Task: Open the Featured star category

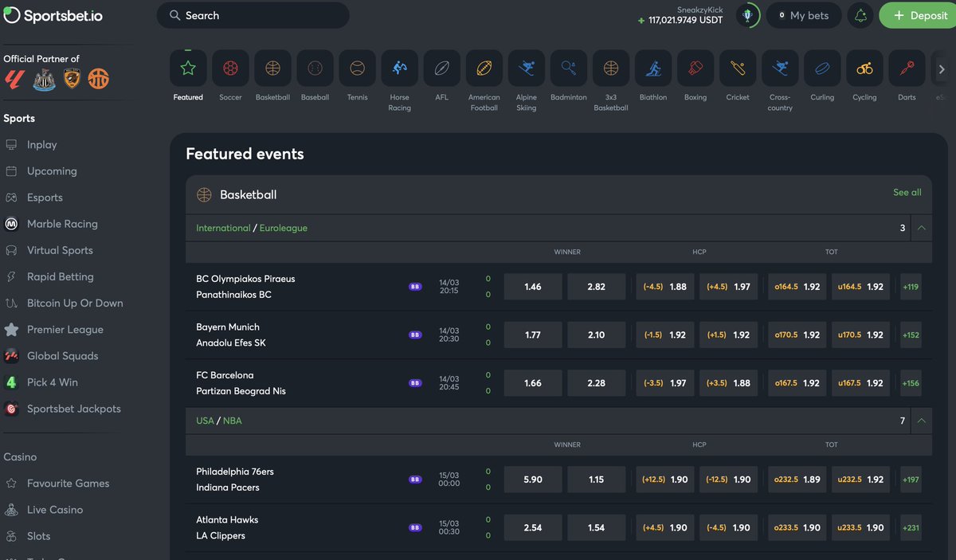Action: 188,69
